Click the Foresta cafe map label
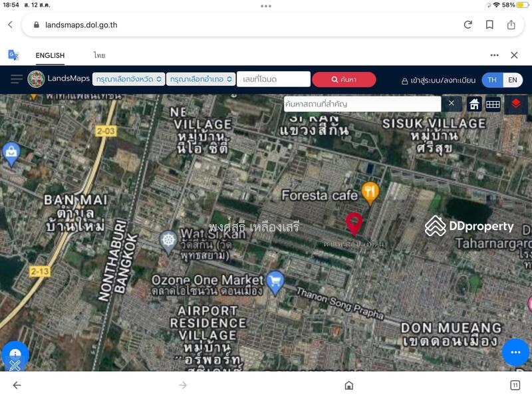Image resolution: width=532 pixels, height=399 pixels. [319, 195]
